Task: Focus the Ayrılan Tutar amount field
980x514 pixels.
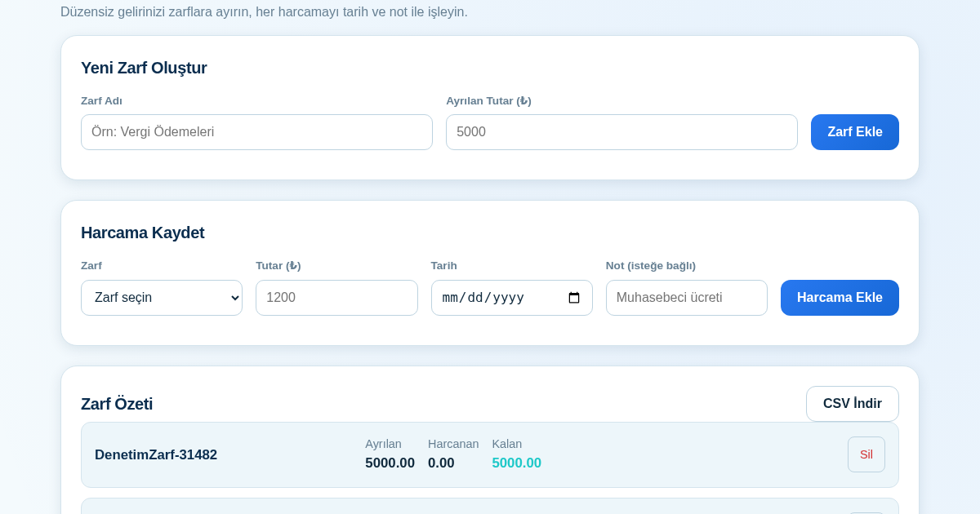Action: click(x=621, y=132)
